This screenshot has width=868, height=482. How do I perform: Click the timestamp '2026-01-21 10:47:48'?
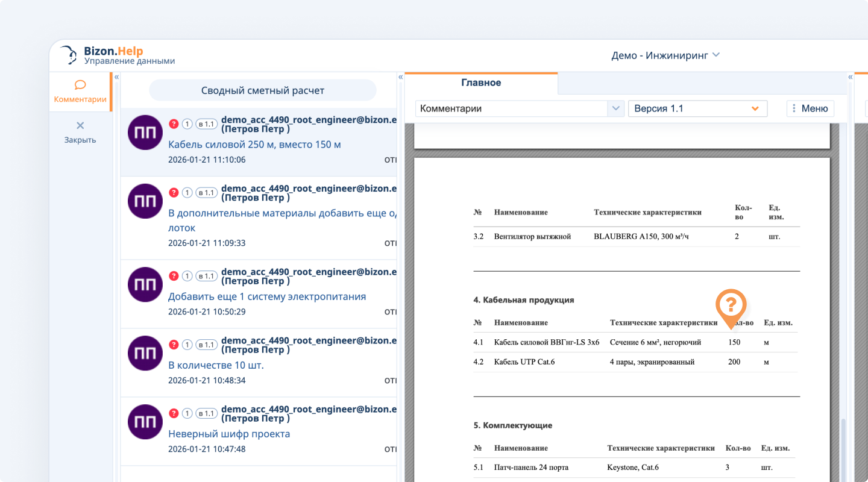(207, 448)
